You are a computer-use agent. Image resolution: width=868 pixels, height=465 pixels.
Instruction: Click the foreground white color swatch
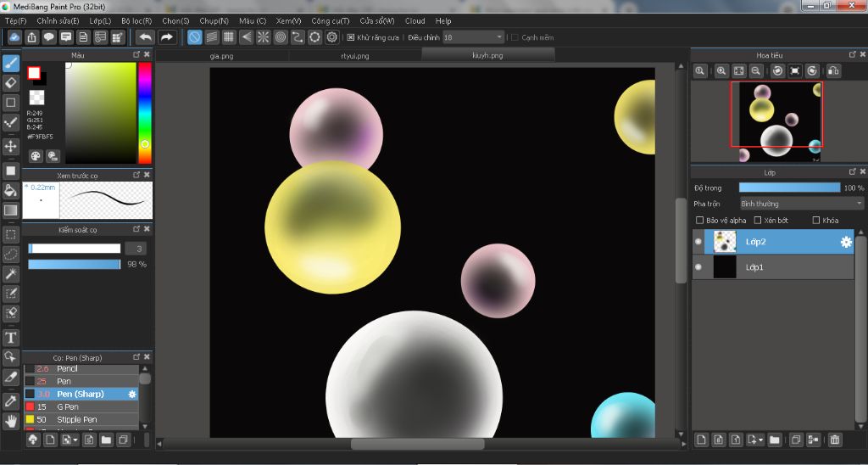click(34, 73)
